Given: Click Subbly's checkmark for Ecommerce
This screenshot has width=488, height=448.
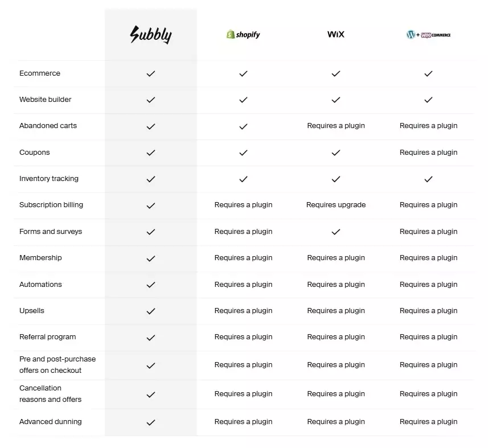Looking at the screenshot, I should 151,73.
